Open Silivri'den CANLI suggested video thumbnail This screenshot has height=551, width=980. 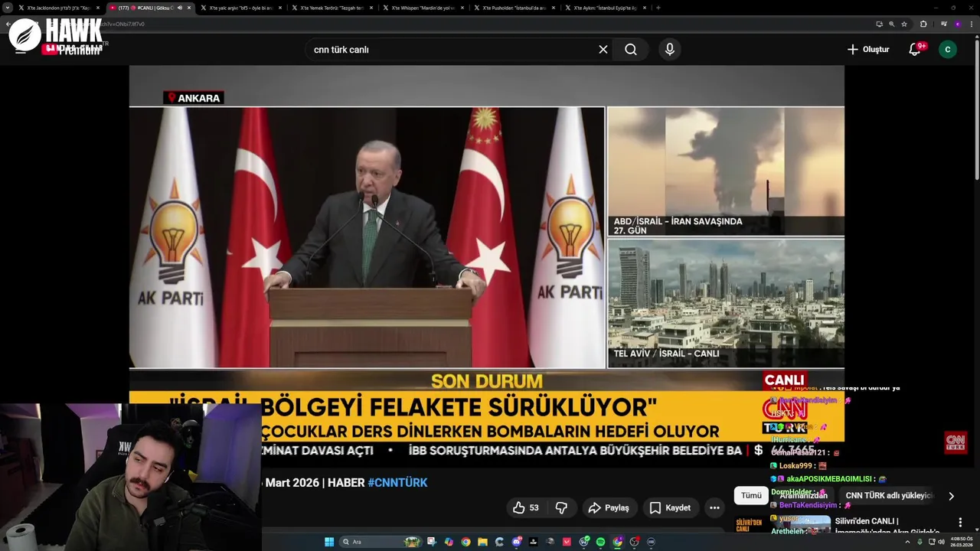(x=783, y=525)
